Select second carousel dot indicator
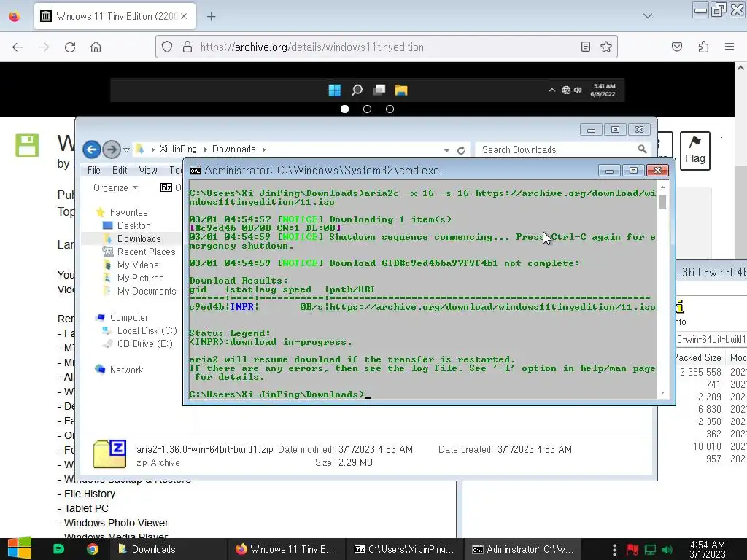 point(367,109)
